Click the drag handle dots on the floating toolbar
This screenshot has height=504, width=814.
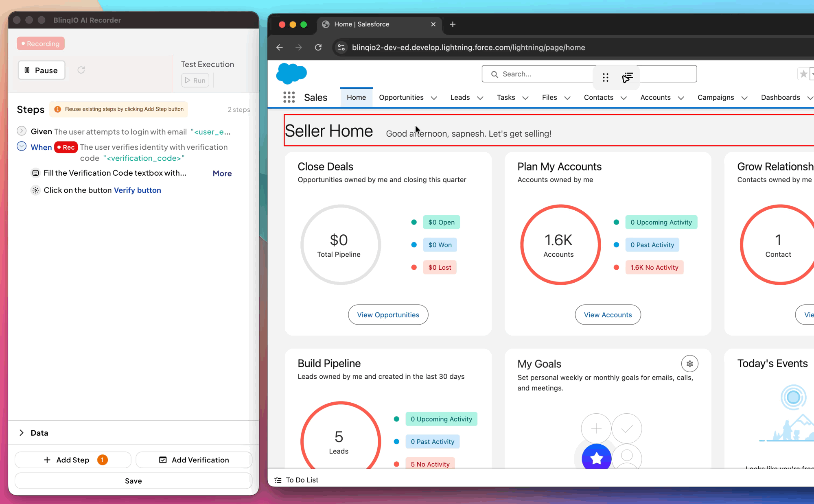[606, 77]
